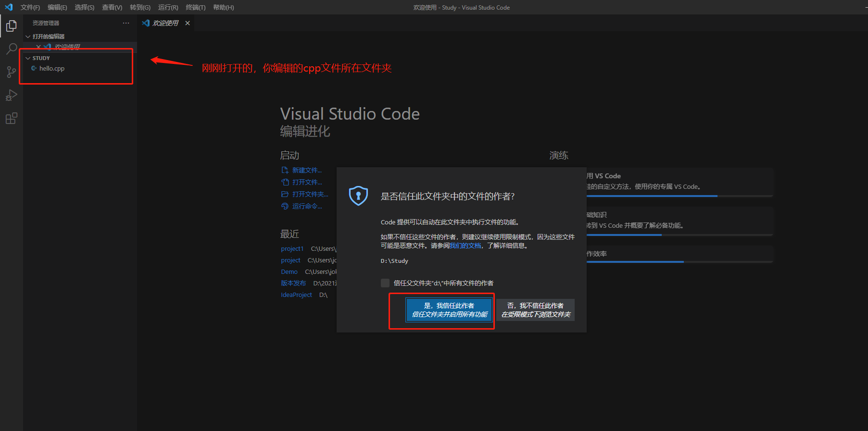The image size is (868, 431).
Task: Open the 编辑(E) menu
Action: click(57, 7)
